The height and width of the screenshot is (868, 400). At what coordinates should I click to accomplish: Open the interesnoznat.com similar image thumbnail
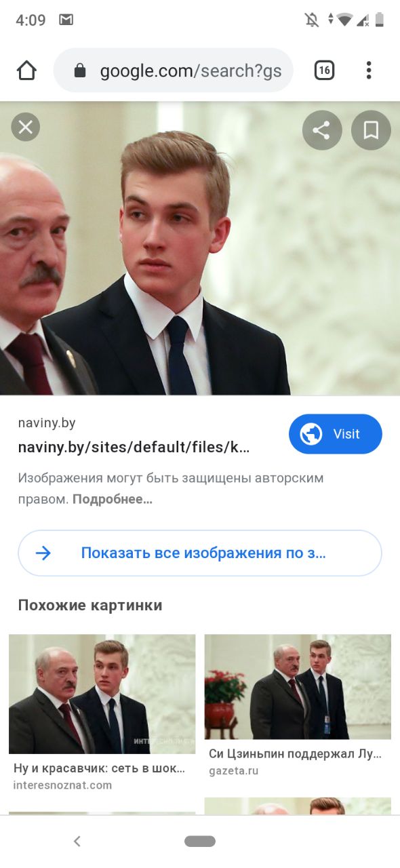pos(102,694)
